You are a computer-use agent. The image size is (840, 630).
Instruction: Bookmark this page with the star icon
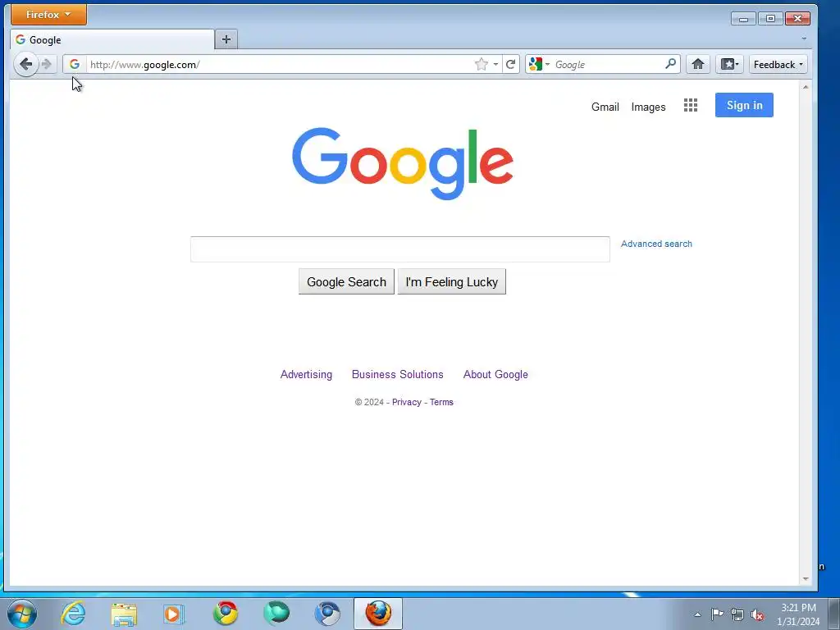pos(481,64)
